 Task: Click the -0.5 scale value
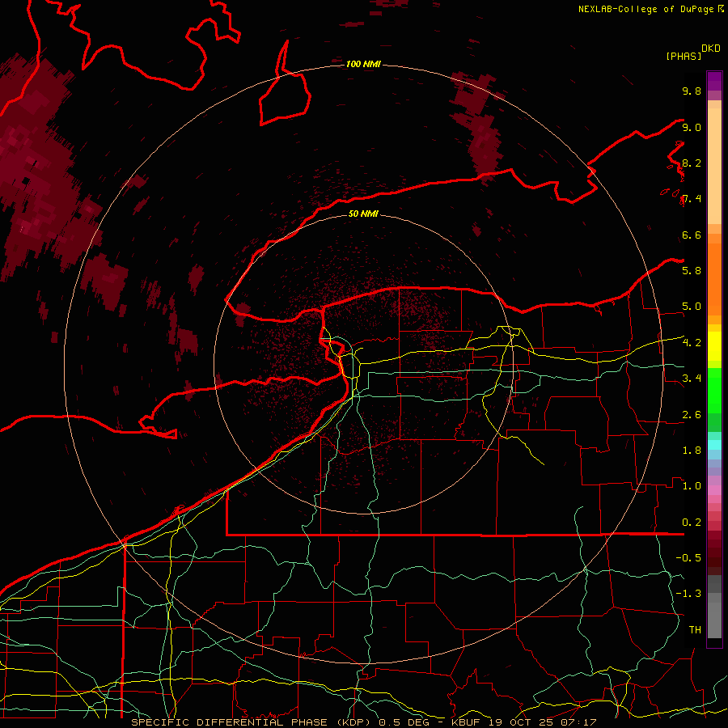tap(688, 558)
